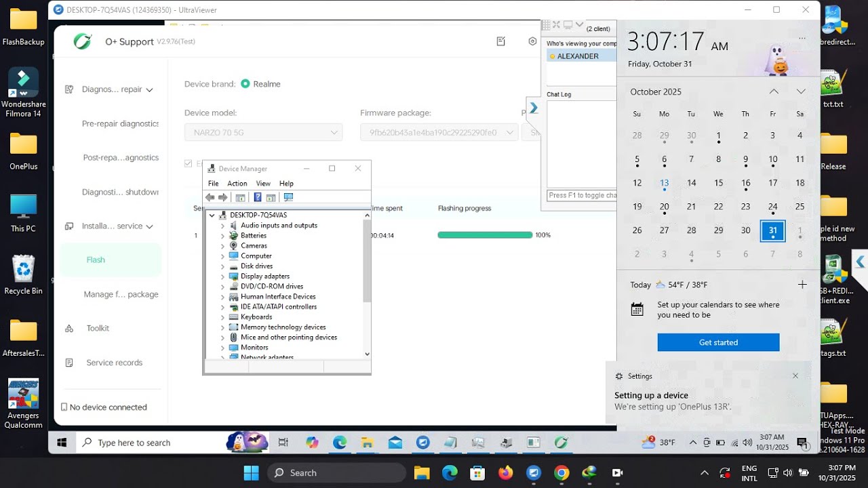Open Recycle Bin on remote desktop

point(24,274)
